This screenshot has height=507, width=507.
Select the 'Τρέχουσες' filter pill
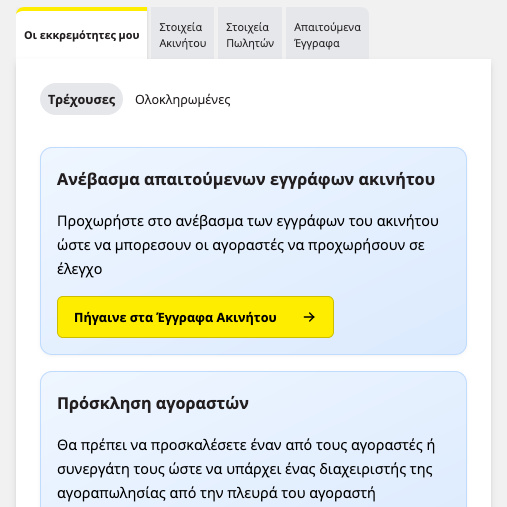82,99
